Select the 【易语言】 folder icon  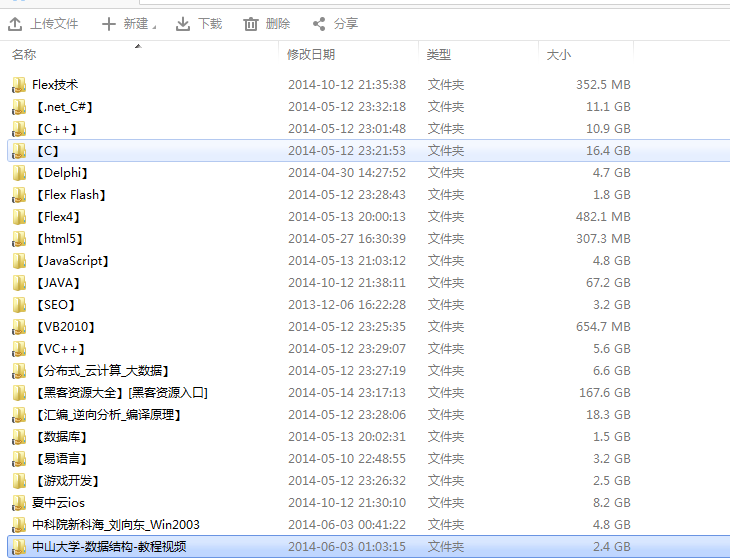[19, 459]
